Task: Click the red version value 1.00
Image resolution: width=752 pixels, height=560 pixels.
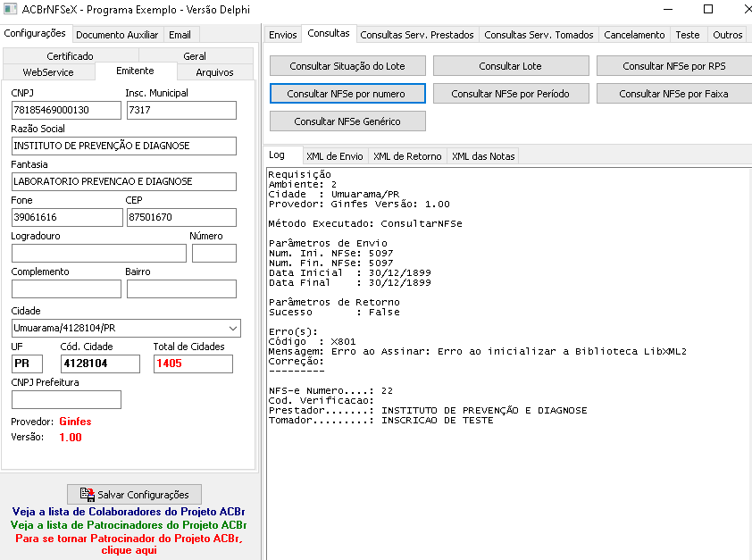Action: [71, 438]
